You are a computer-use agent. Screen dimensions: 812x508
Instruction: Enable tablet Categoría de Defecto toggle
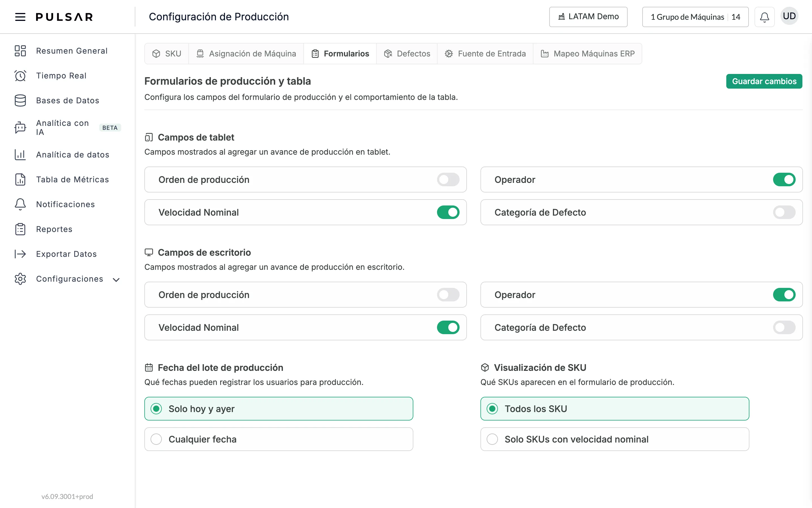point(784,212)
